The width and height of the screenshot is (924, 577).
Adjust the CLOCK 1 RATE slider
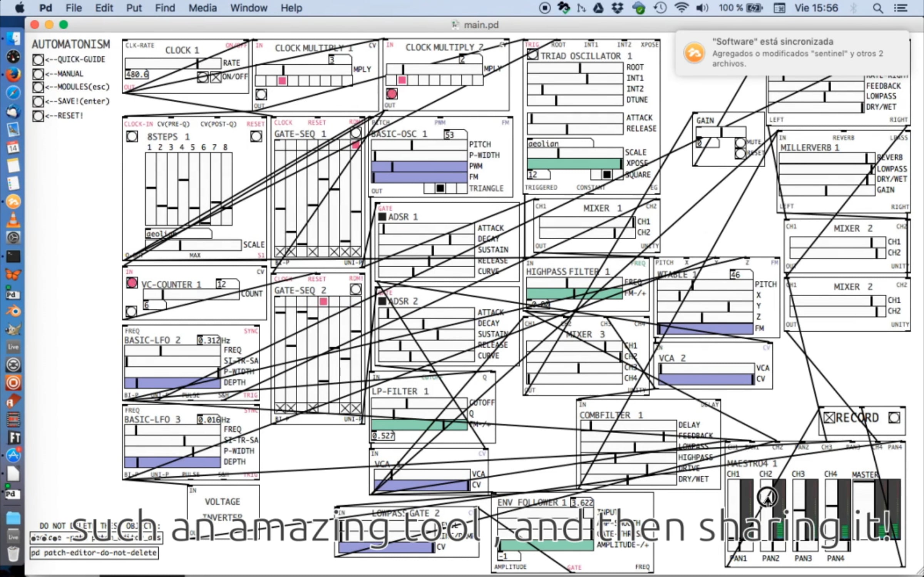point(172,63)
